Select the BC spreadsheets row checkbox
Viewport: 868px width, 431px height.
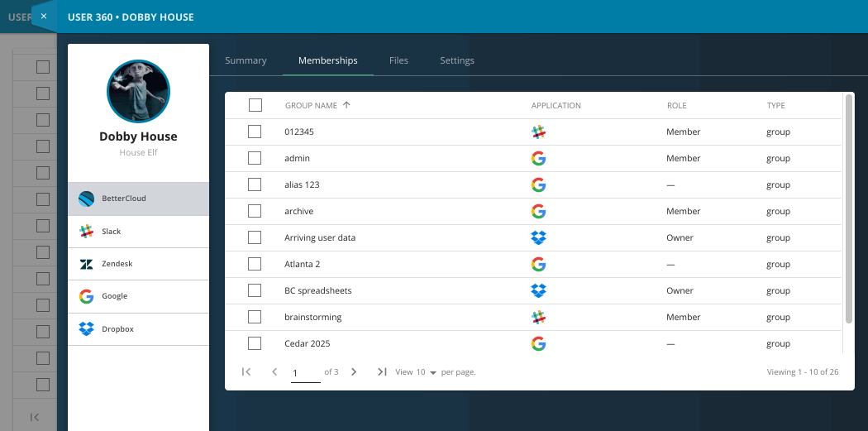point(255,290)
